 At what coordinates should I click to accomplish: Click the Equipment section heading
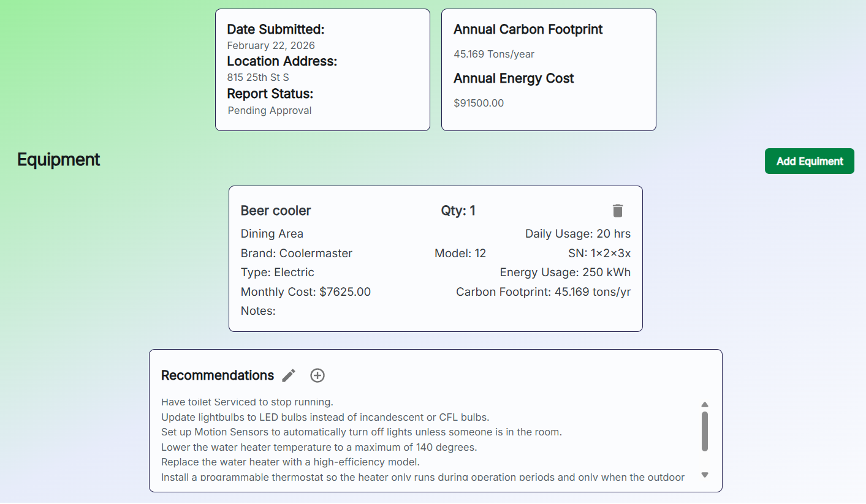click(x=59, y=160)
